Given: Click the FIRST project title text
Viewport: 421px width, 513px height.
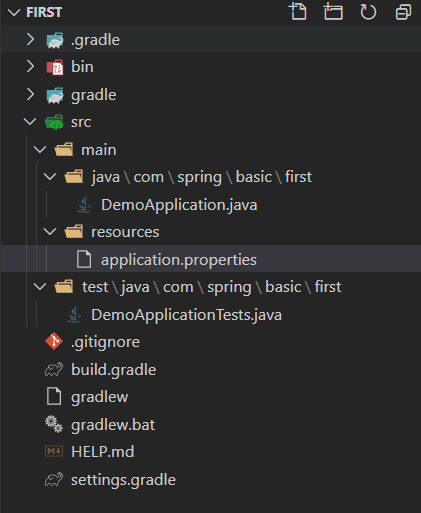Looking at the screenshot, I should pyautogui.click(x=44, y=13).
